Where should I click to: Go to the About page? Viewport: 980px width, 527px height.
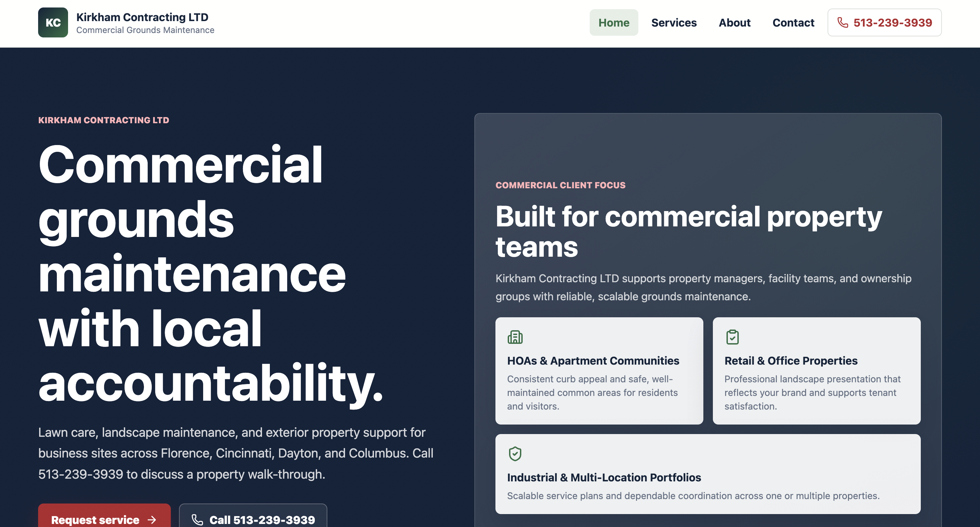734,22
